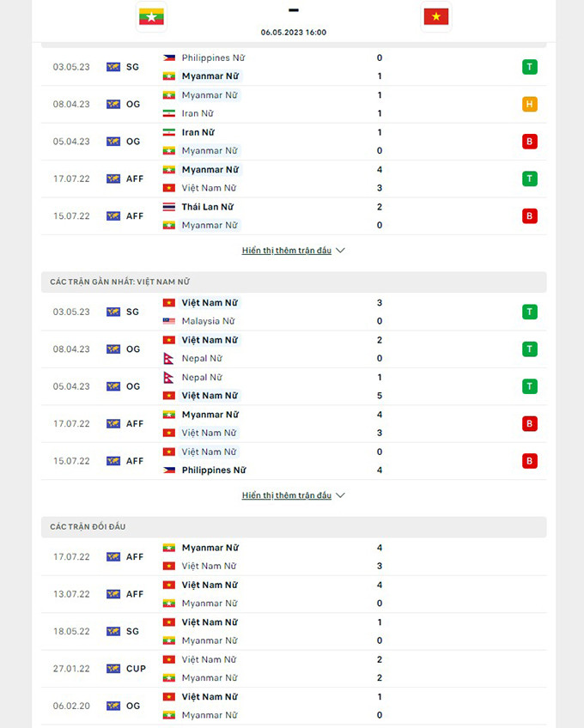
Task: Open the Malaysia Nữ team name
Action: tap(208, 321)
